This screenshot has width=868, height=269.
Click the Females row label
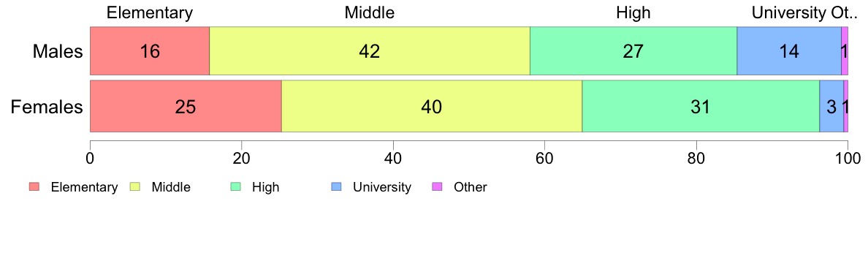coord(47,107)
